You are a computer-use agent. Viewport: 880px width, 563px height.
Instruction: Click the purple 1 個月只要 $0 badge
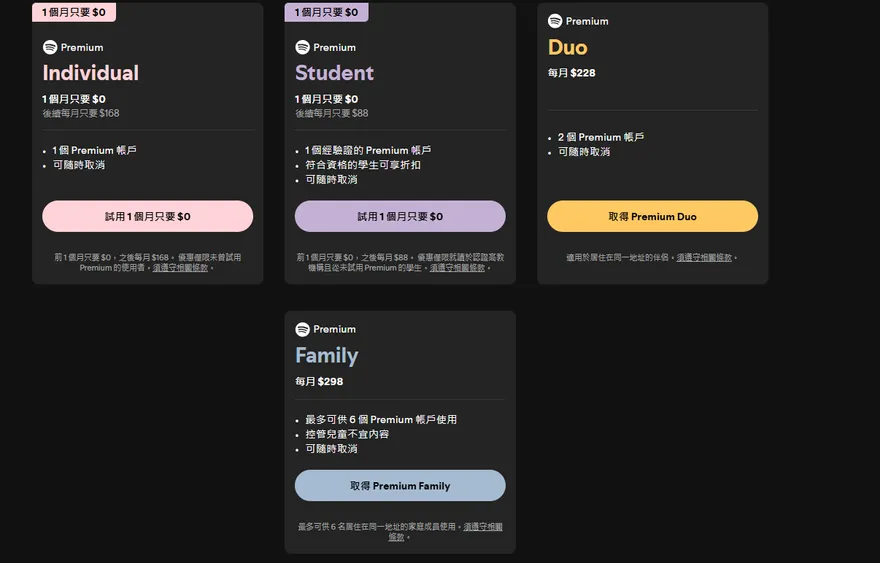[x=326, y=12]
